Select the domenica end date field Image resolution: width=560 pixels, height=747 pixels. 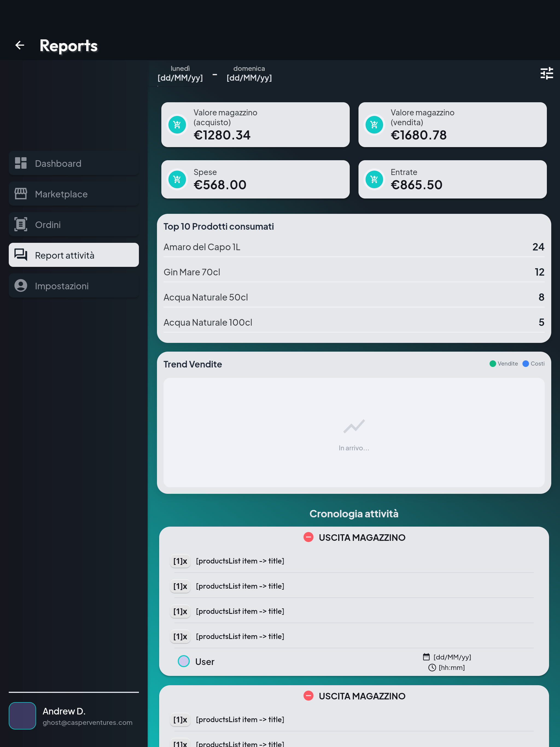tap(249, 74)
